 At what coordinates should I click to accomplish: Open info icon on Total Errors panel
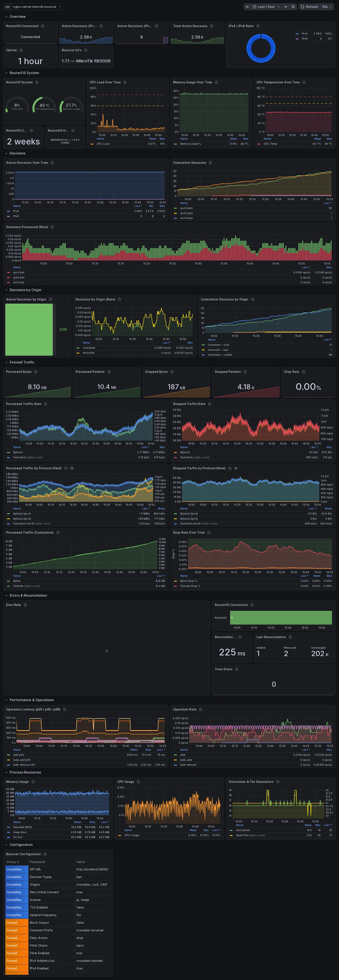(236, 669)
